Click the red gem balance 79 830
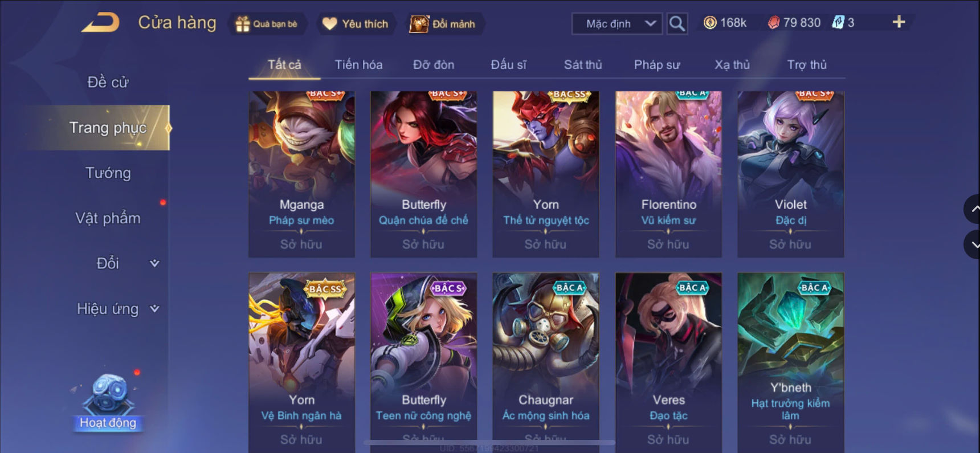 [794, 23]
